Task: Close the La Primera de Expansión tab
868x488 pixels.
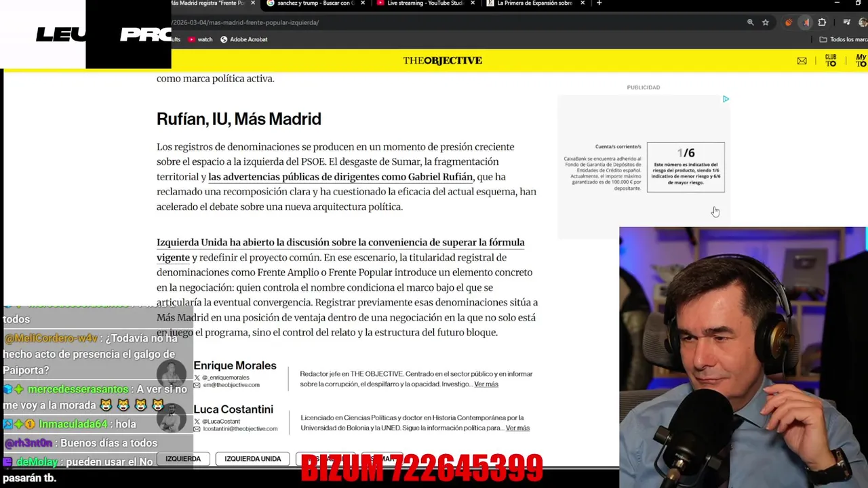Action: 583,3
